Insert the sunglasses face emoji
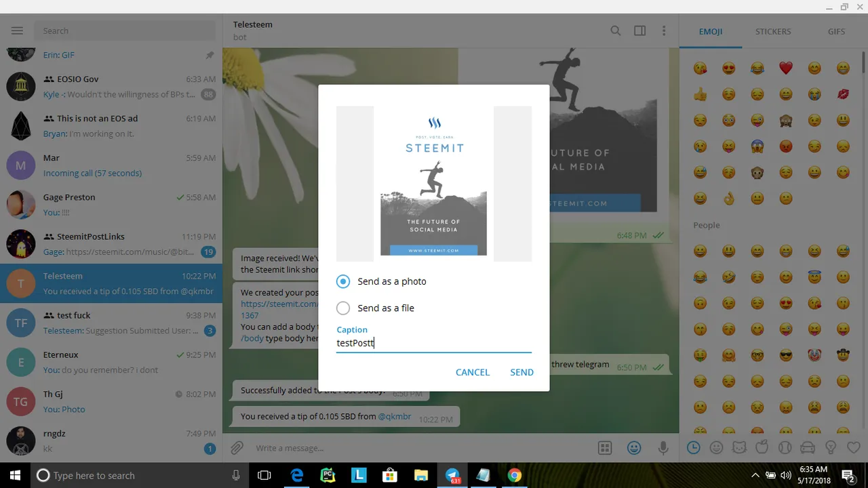This screenshot has height=488, width=868. 786,355
